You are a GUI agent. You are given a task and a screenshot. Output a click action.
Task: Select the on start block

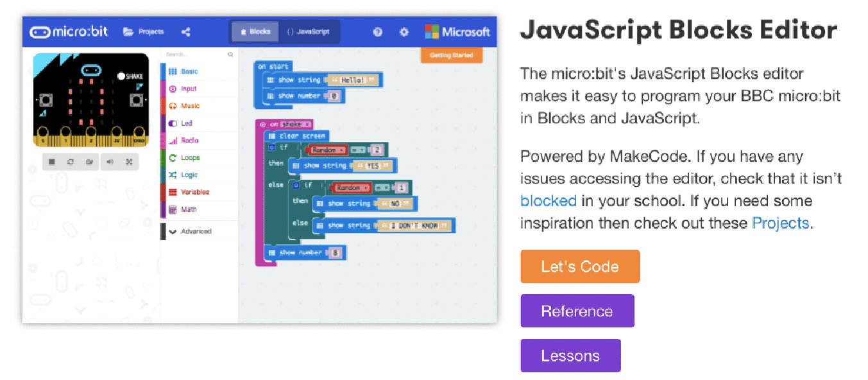coord(273,66)
